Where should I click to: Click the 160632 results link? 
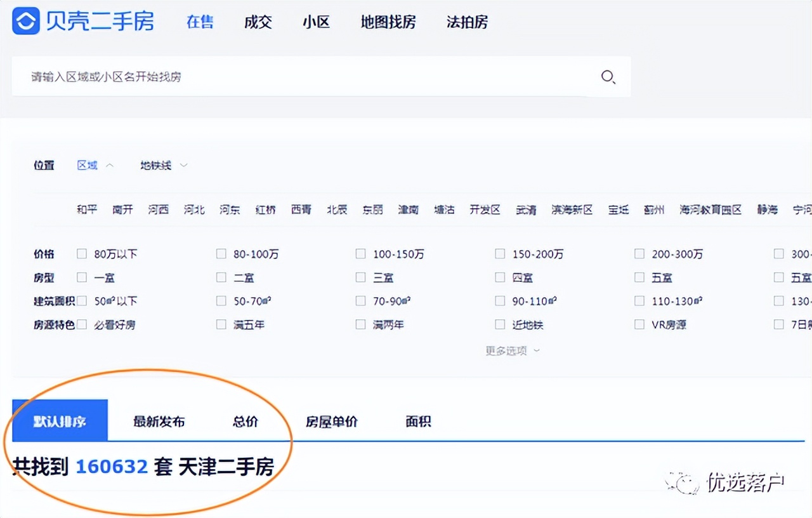pyautogui.click(x=112, y=466)
